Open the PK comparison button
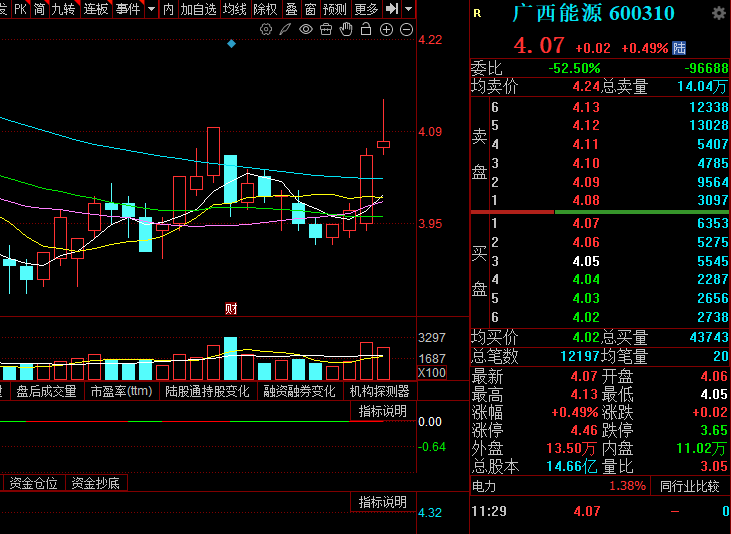The image size is (731, 534). pos(20,8)
